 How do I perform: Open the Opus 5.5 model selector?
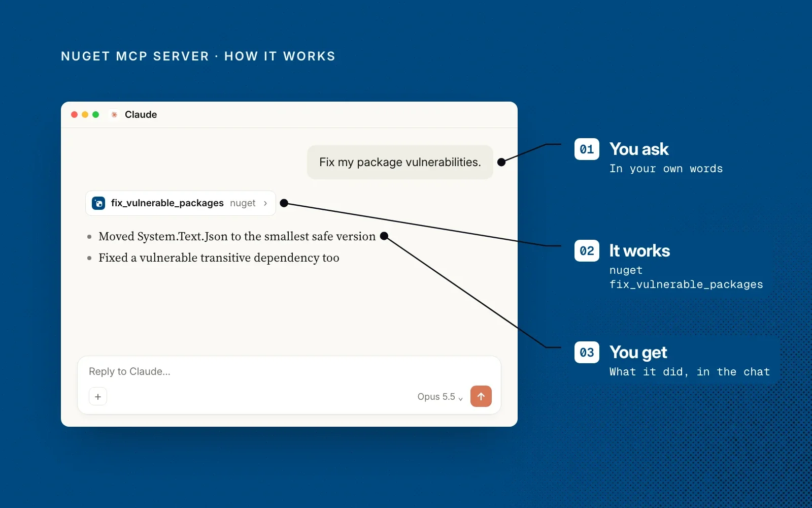tap(440, 397)
